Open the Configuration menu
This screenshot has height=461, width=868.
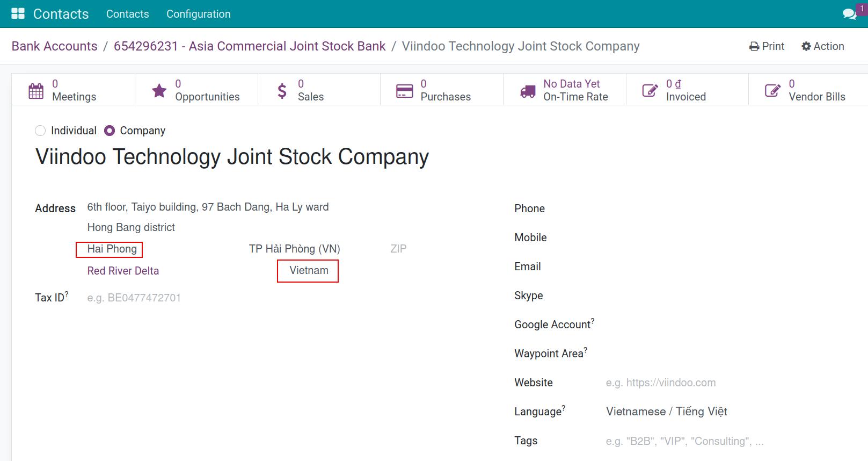(199, 14)
